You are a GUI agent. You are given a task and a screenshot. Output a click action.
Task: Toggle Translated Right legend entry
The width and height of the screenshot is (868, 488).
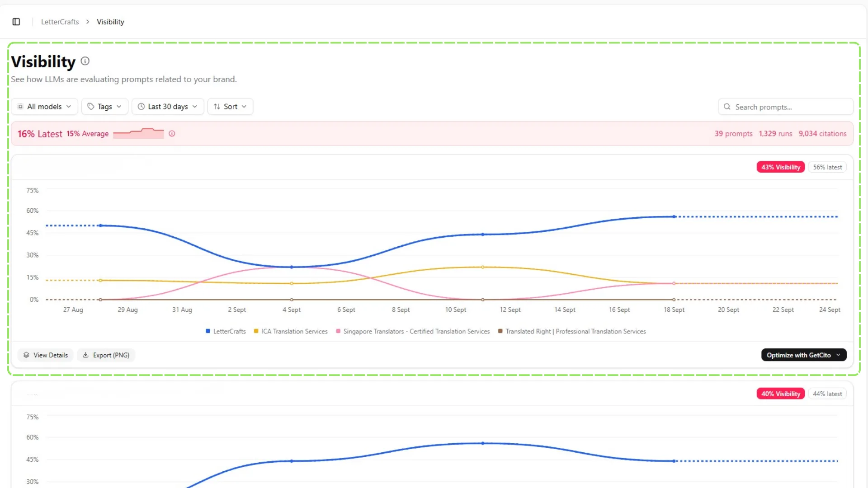point(572,331)
